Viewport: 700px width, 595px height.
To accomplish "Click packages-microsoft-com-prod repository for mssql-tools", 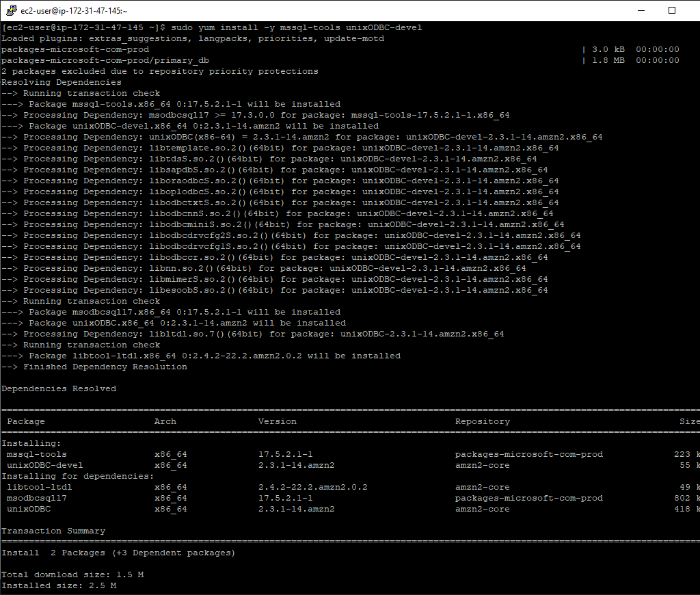I will (528, 454).
